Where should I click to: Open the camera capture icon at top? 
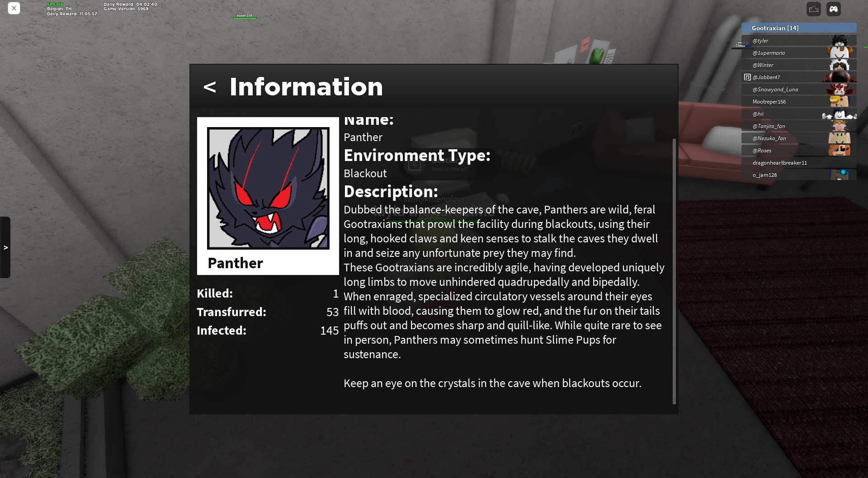point(814,9)
